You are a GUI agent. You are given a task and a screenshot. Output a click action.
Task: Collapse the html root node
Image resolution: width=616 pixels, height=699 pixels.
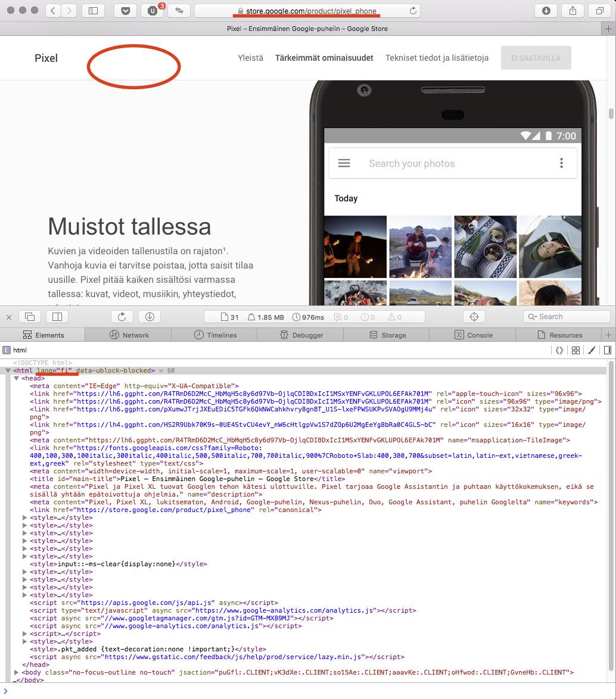(x=8, y=370)
